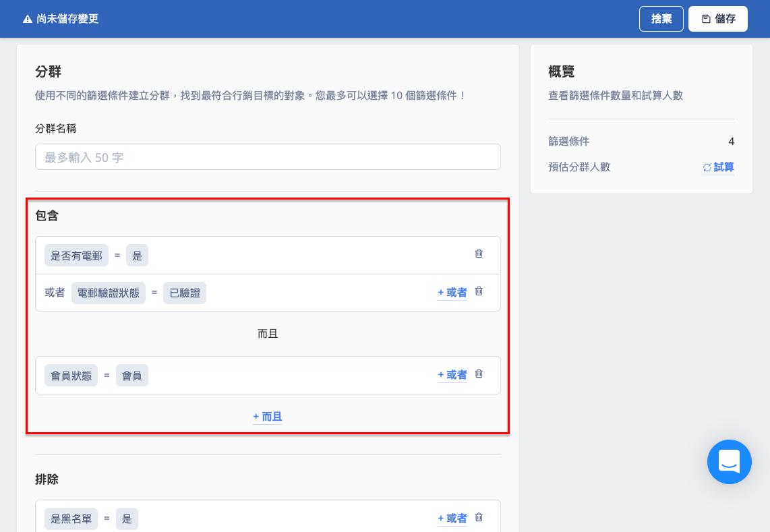This screenshot has height=532, width=770.
Task: Click the 而且 separator label between groups
Action: point(268,334)
